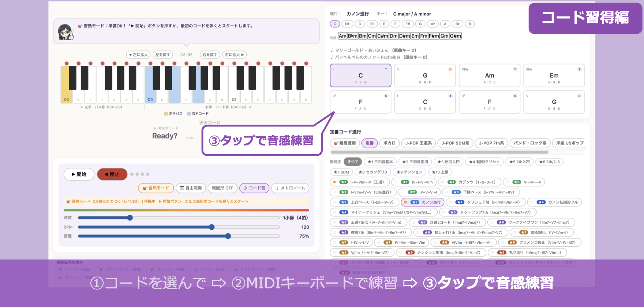Toggle 習熟モード mode
The width and height of the screenshot is (644, 307).
pos(156,188)
